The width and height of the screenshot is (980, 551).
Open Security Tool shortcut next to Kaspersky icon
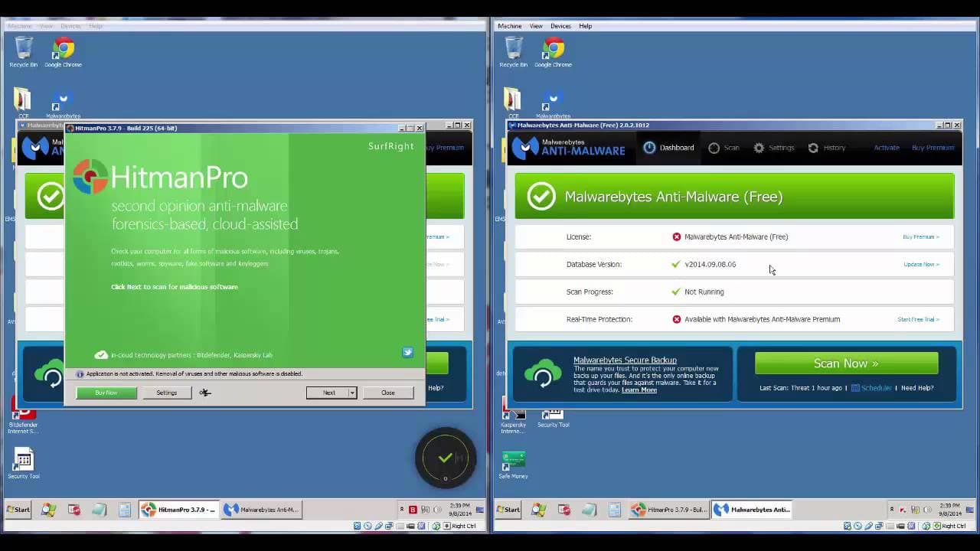tap(552, 417)
